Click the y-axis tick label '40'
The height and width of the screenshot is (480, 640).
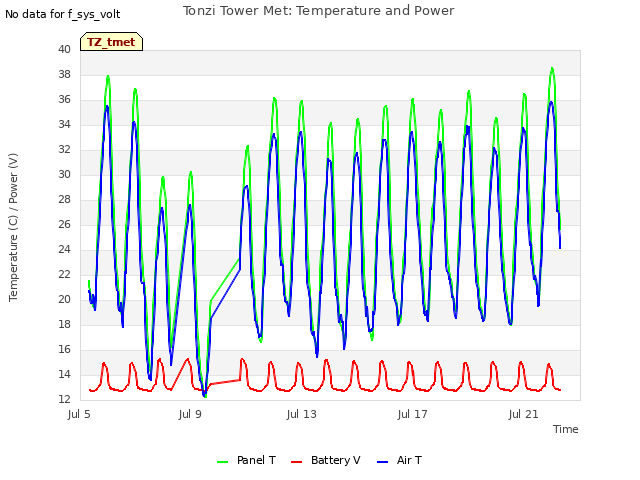pos(64,49)
